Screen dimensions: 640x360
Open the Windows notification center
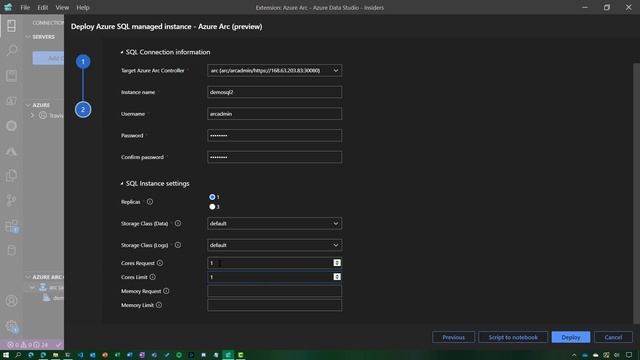(629, 355)
